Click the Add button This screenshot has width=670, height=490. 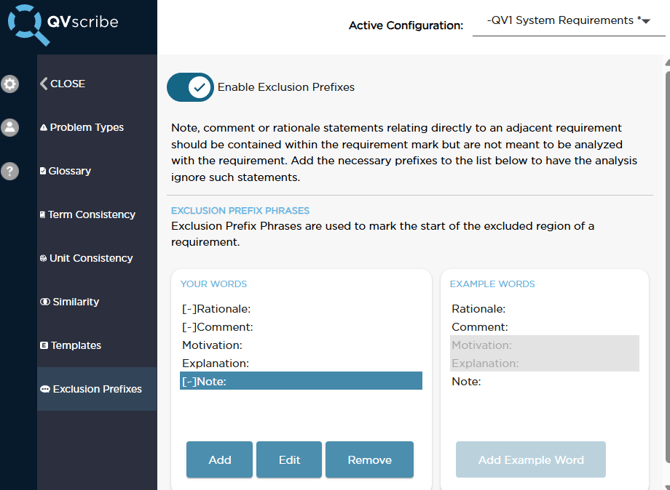point(219,460)
